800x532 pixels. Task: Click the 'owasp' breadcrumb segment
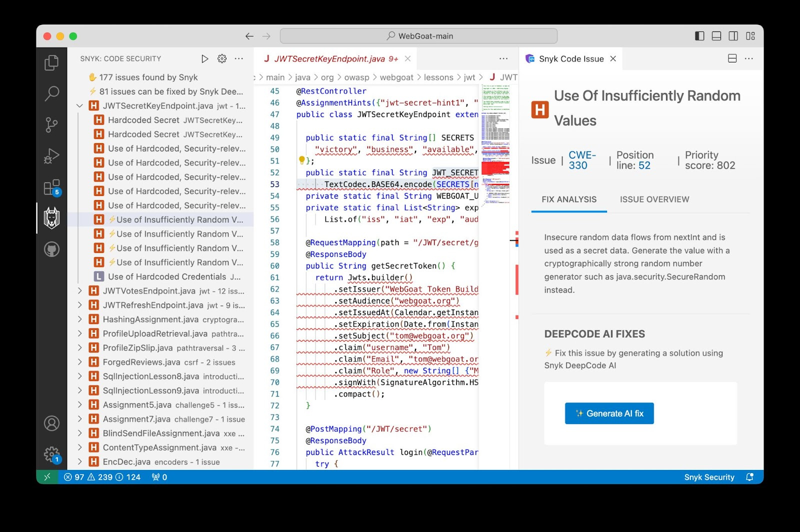pyautogui.click(x=356, y=77)
